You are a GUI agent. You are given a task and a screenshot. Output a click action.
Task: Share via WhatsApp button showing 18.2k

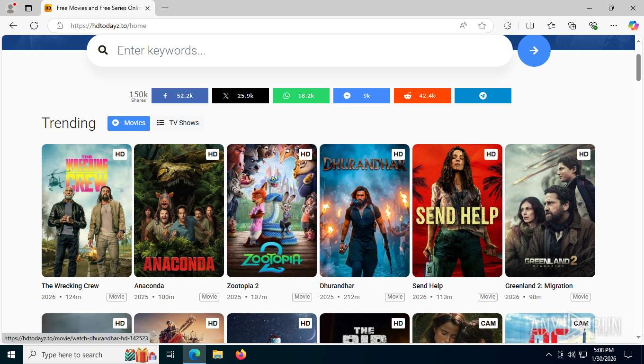[301, 96]
